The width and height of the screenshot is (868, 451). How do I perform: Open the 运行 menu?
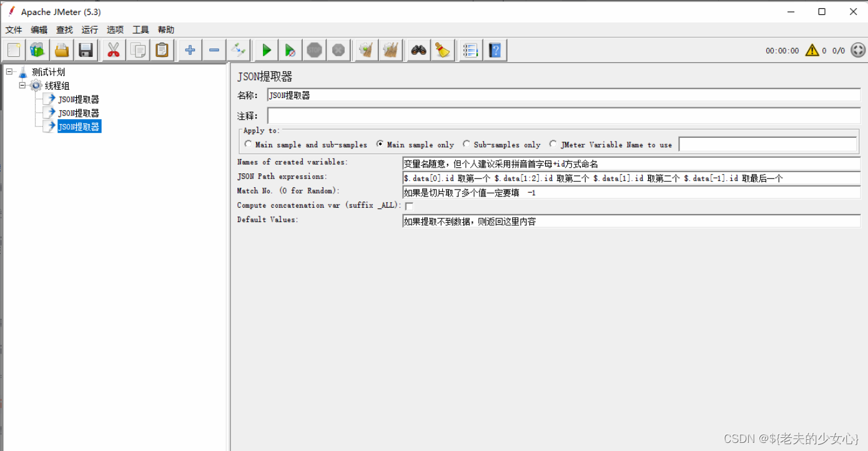pos(90,30)
